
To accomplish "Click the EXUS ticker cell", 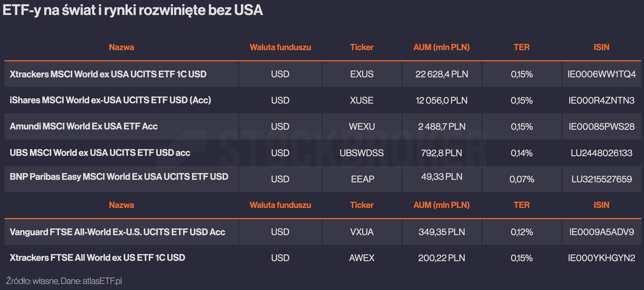I will click(x=362, y=74).
